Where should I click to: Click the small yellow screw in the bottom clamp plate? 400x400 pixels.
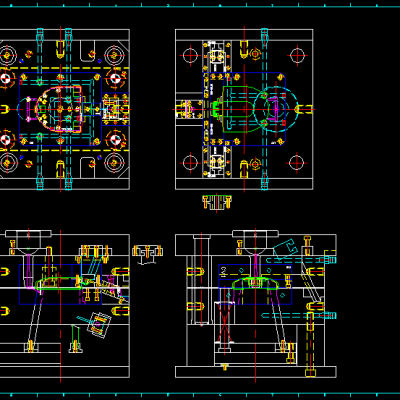[x=225, y=367]
